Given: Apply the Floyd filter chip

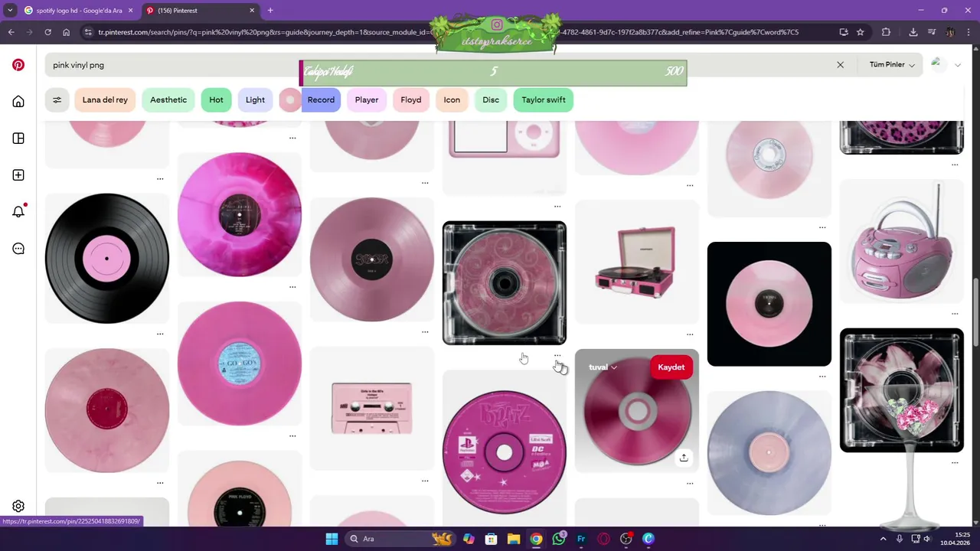Looking at the screenshot, I should tap(411, 99).
